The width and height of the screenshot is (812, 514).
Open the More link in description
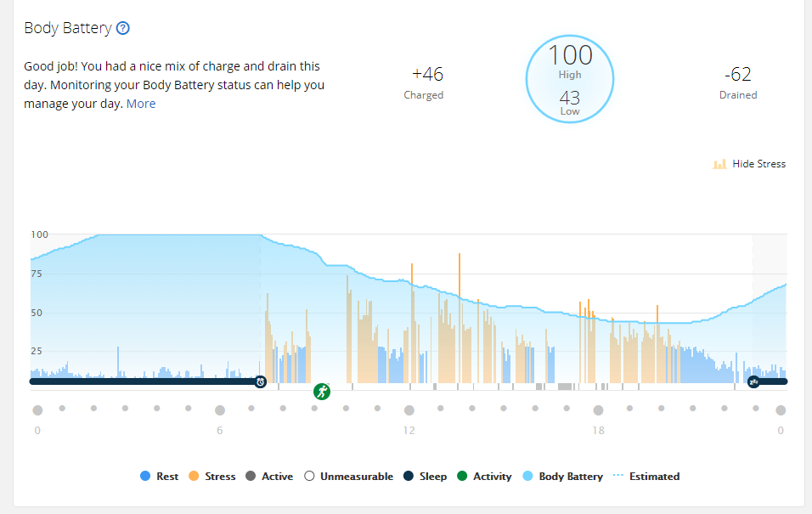click(x=141, y=104)
